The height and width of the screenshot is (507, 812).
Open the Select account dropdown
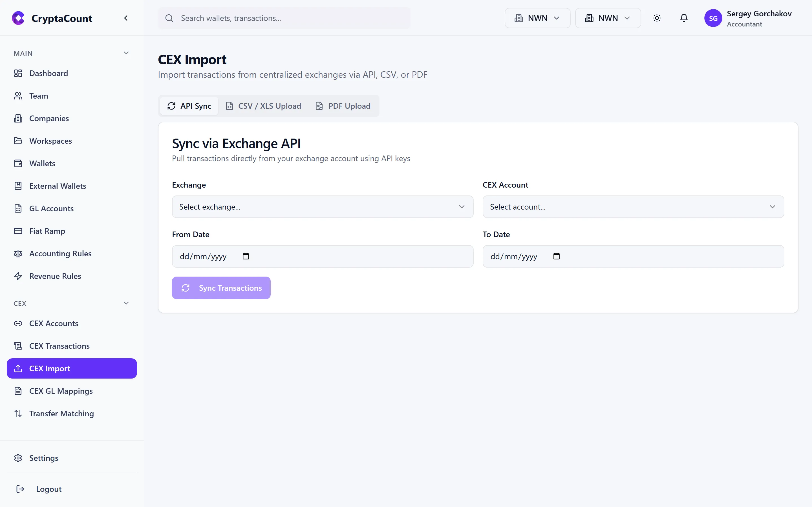633,206
